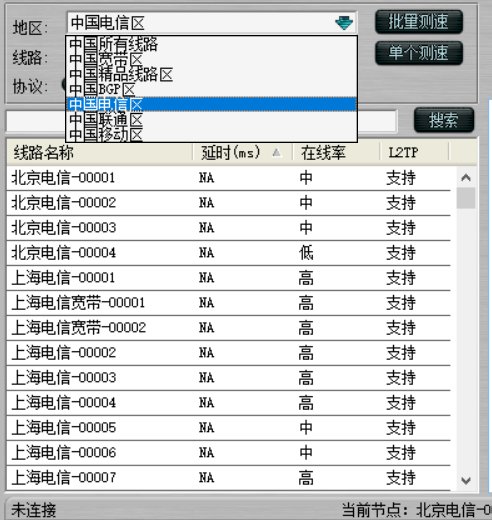Click the scrollbar up arrow
The image size is (492, 520).
[466, 177]
